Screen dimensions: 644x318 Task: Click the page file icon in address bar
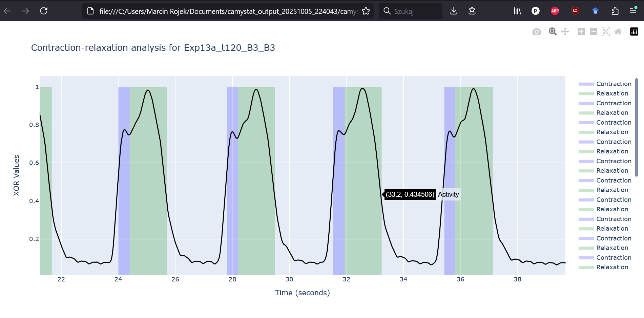tap(90, 11)
